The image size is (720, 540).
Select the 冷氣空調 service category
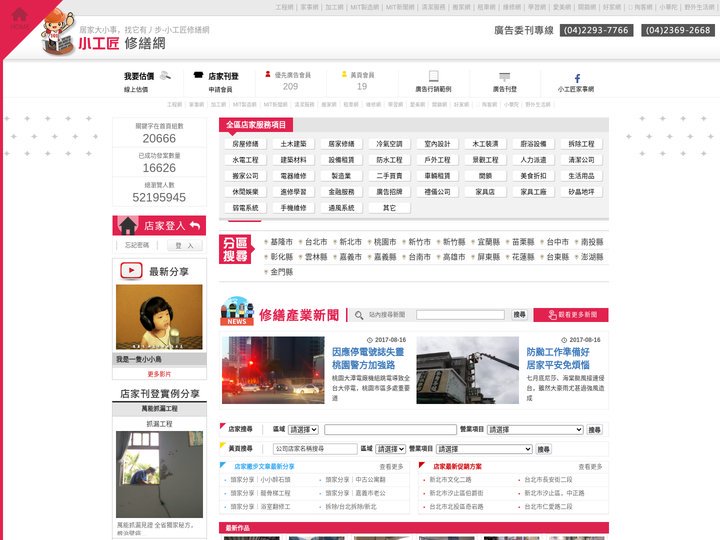click(389, 144)
